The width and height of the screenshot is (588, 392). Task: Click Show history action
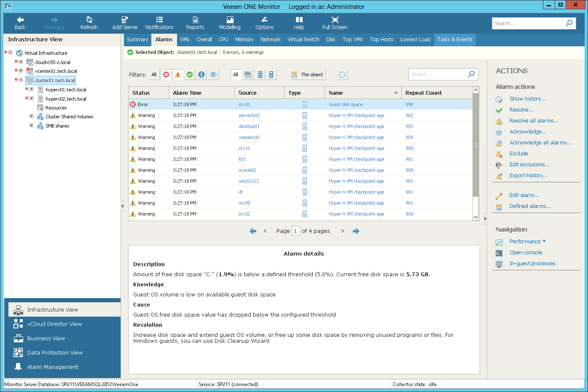point(527,99)
